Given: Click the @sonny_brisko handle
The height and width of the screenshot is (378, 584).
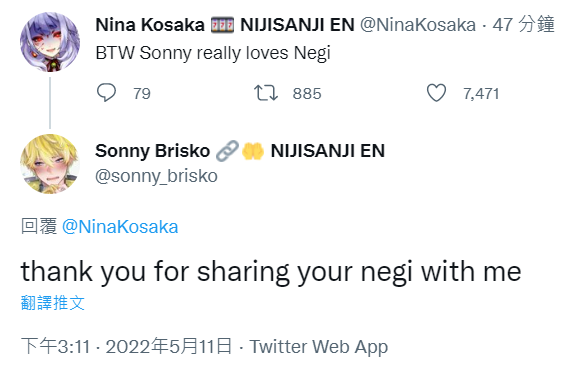Looking at the screenshot, I should click(x=156, y=176).
